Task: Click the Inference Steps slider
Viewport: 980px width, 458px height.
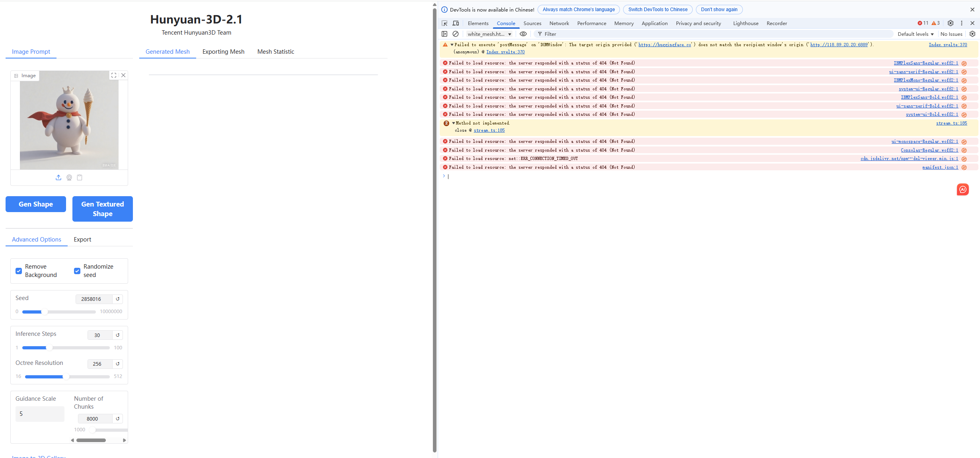Action: (66, 348)
